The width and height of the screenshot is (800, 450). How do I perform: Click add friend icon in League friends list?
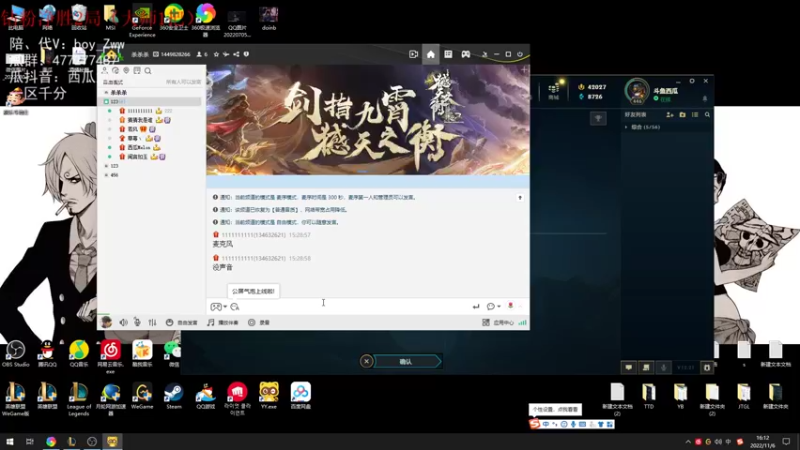[x=670, y=115]
